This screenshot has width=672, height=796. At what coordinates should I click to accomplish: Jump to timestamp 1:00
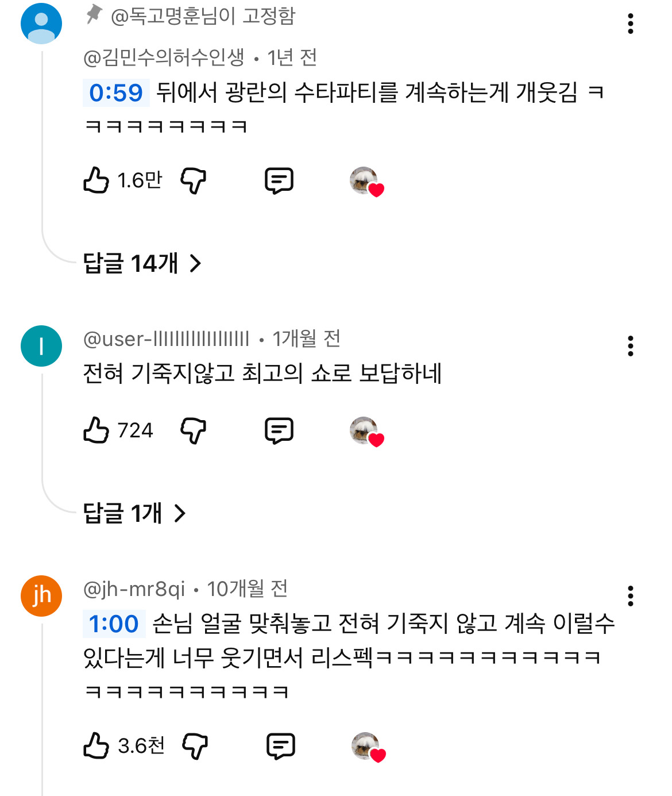click(114, 624)
